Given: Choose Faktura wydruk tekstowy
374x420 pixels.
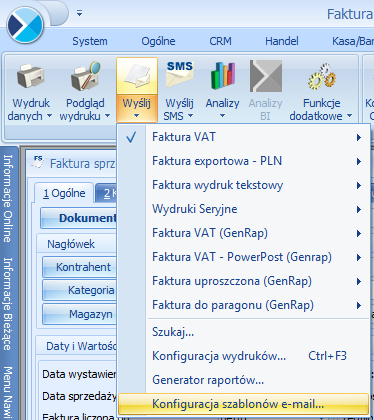Looking at the screenshot, I should click(x=243, y=185).
